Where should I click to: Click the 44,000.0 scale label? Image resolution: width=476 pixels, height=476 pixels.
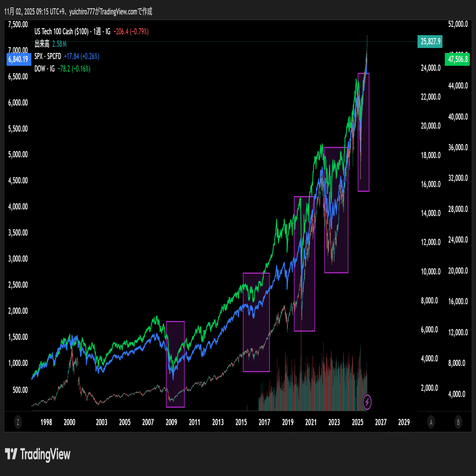pos(458,86)
